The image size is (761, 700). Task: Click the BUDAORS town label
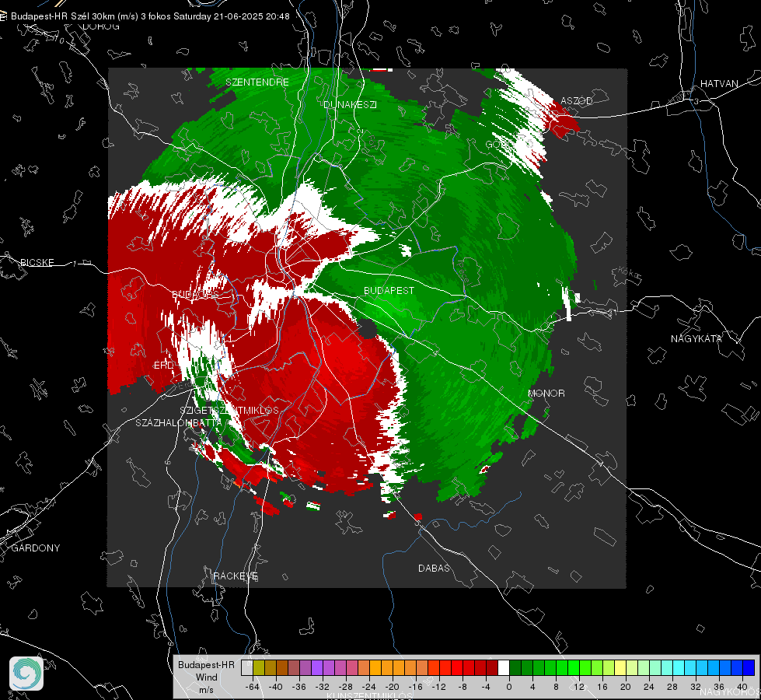pos(196,294)
